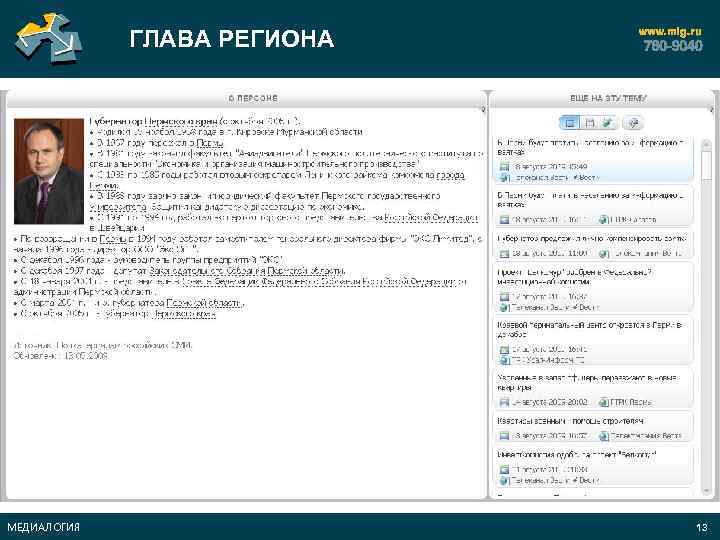This screenshot has width=720, height=540.
Task: Click source icon in first highlighted news card
Action: pyautogui.click(x=504, y=177)
